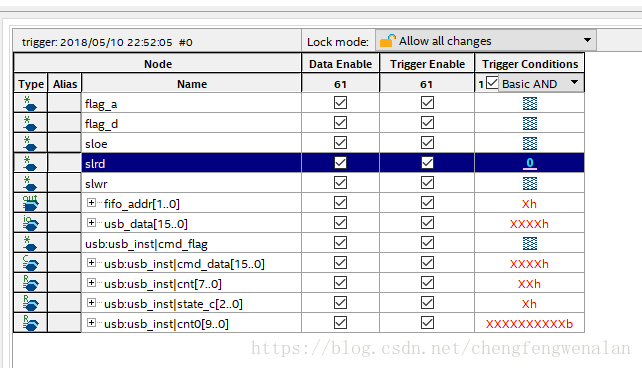
Task: Edit cmd_data trigger condition XXXXh
Action: point(529,264)
